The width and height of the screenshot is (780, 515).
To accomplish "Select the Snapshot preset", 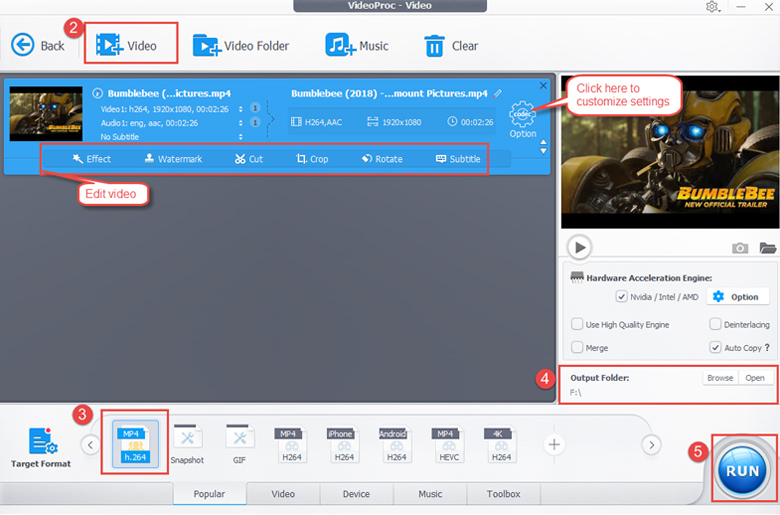I will [x=188, y=444].
